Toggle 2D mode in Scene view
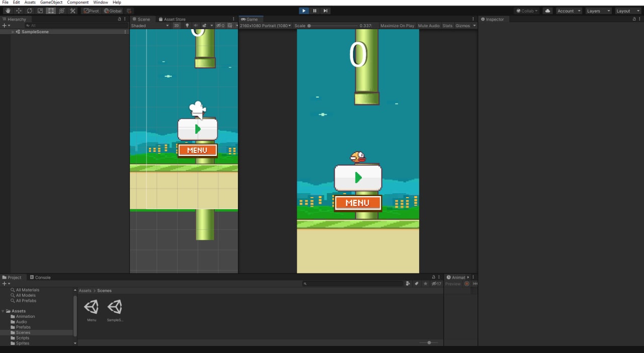Image resolution: width=644 pixels, height=353 pixels. (x=177, y=26)
